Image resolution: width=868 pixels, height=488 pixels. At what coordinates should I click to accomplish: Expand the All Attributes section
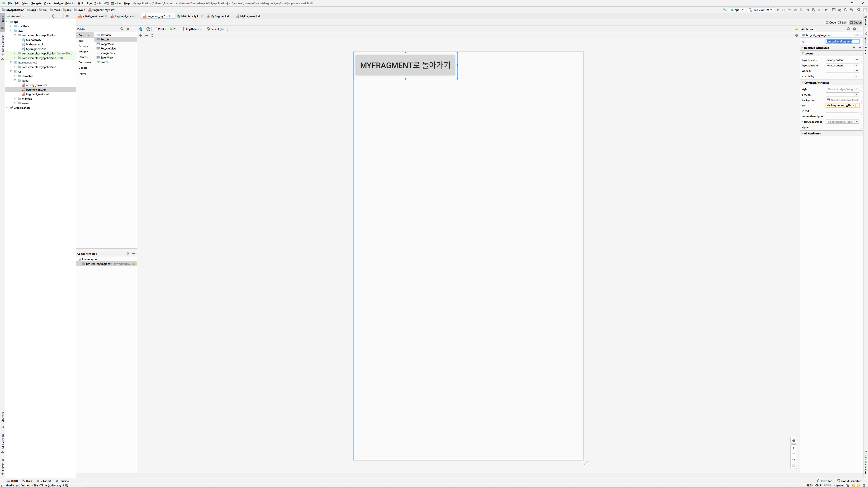point(812,133)
